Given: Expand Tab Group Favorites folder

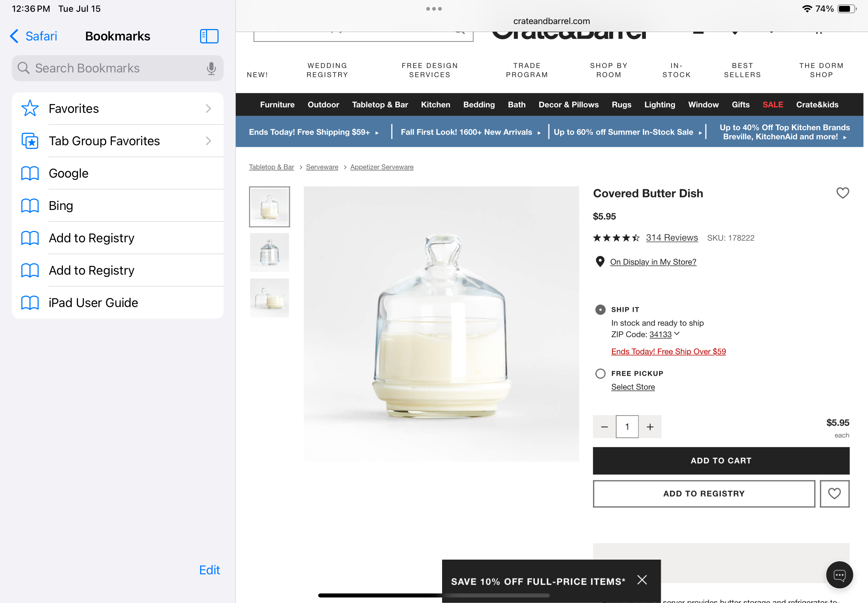Looking at the screenshot, I should (118, 141).
